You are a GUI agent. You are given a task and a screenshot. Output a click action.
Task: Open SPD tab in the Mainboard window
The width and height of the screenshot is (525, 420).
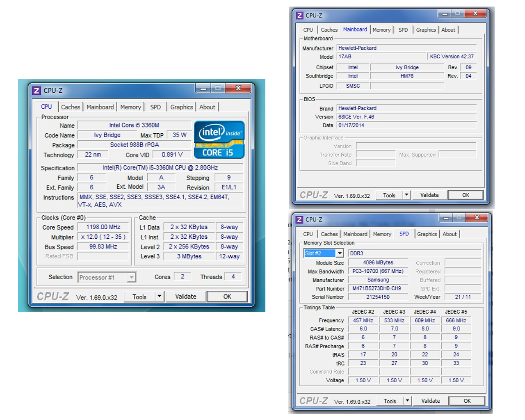point(403,30)
